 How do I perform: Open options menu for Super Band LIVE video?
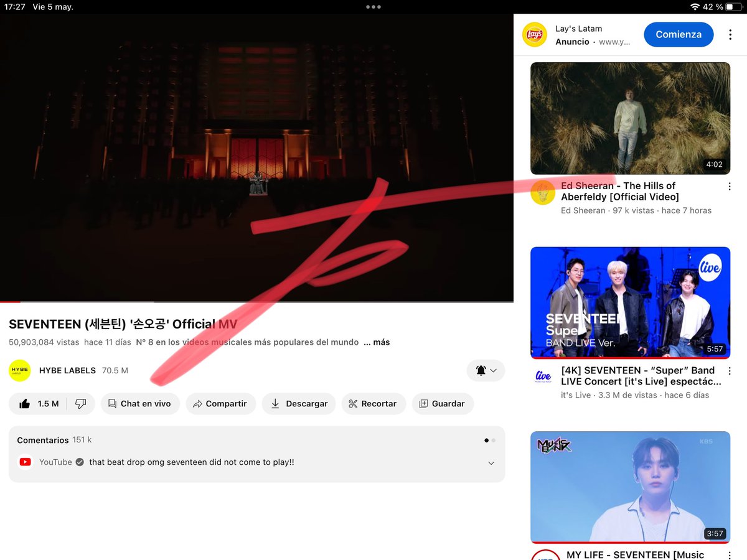click(730, 371)
